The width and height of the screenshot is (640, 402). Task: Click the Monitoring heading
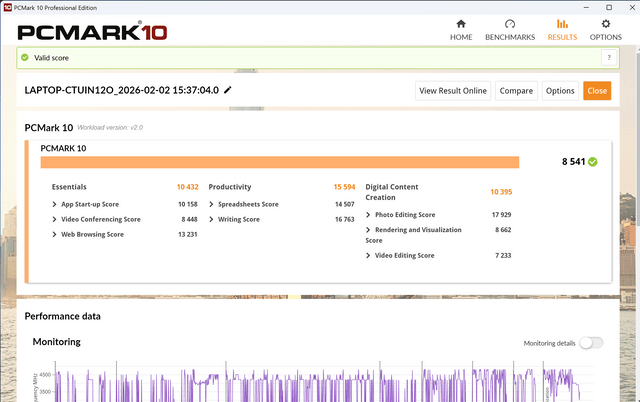[56, 342]
